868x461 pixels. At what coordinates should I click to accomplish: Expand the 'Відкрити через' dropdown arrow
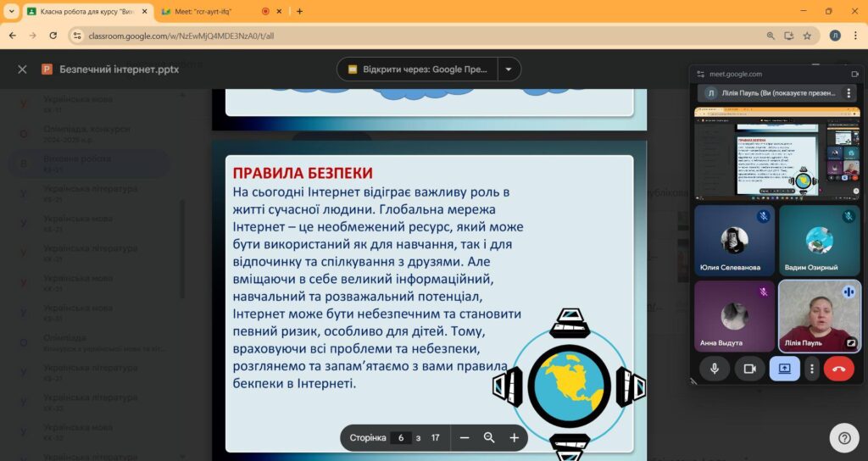(509, 69)
